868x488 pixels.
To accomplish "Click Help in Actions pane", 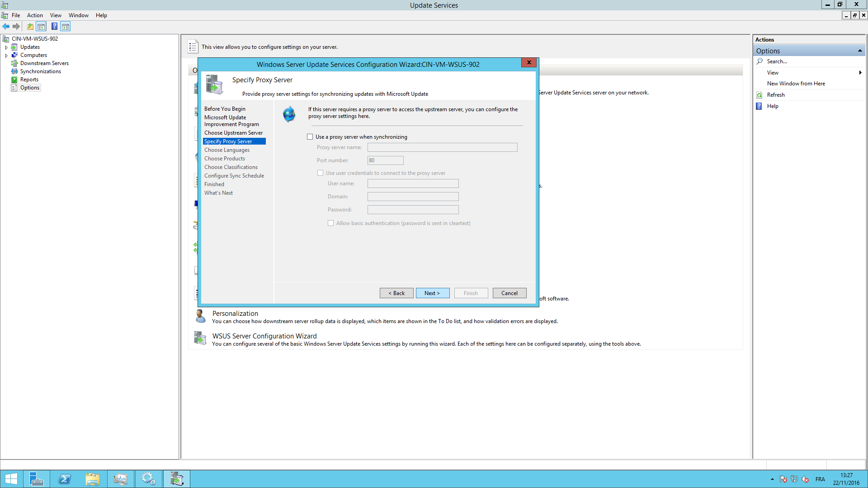I will (x=772, y=106).
